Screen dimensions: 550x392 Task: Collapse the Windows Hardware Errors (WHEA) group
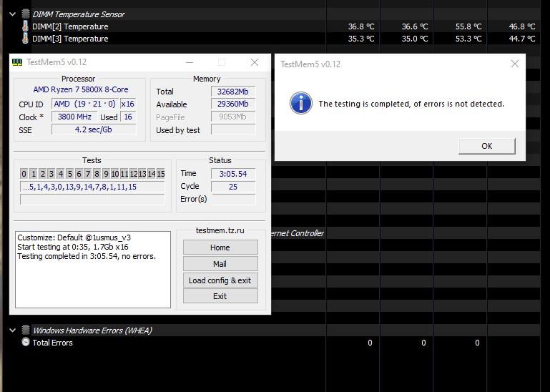click(x=13, y=330)
